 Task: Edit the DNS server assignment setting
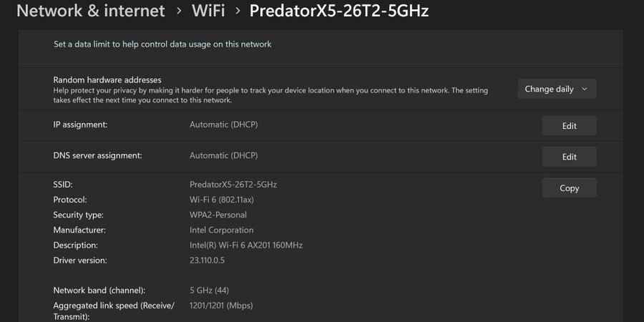click(569, 157)
